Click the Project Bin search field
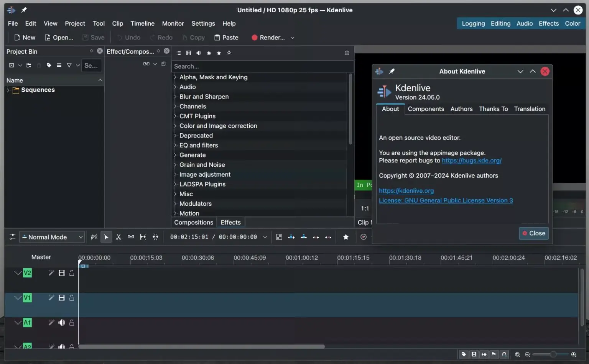The image size is (589, 364). pyautogui.click(x=92, y=66)
